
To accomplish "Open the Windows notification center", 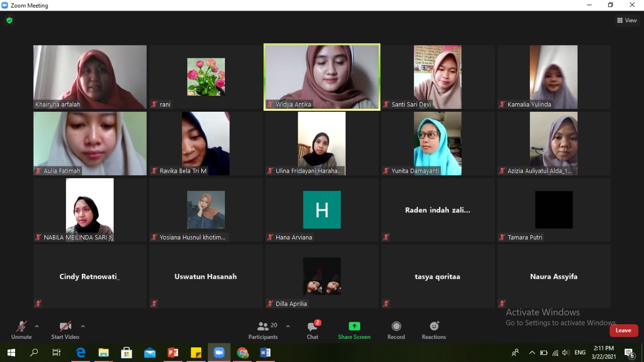I will pos(629,352).
